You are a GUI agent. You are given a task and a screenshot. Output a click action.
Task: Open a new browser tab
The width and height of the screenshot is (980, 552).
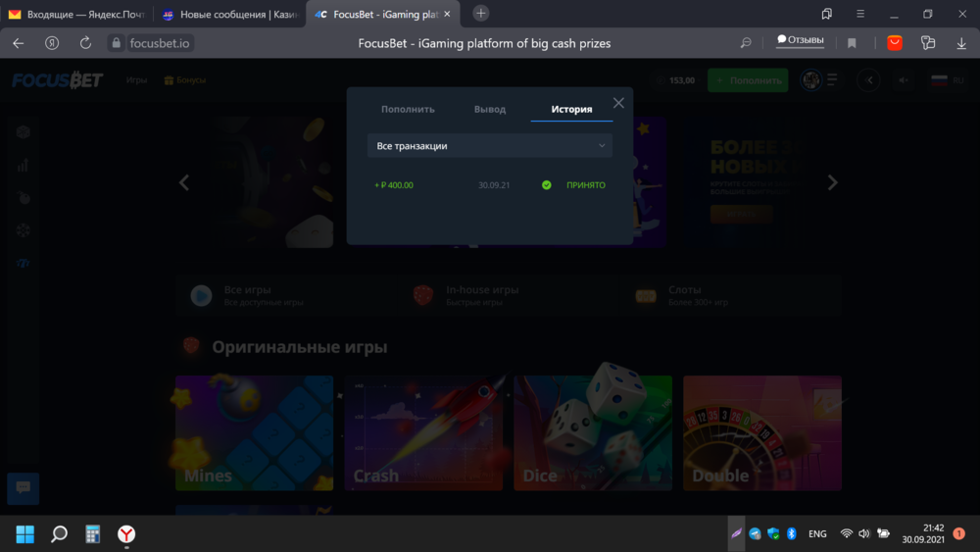point(480,13)
